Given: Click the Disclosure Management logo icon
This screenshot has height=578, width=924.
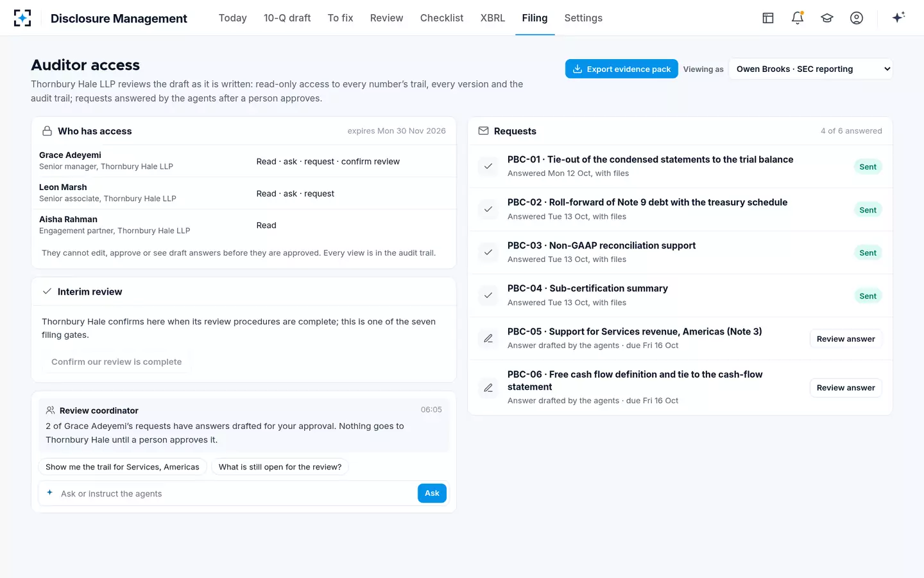Looking at the screenshot, I should pyautogui.click(x=22, y=18).
